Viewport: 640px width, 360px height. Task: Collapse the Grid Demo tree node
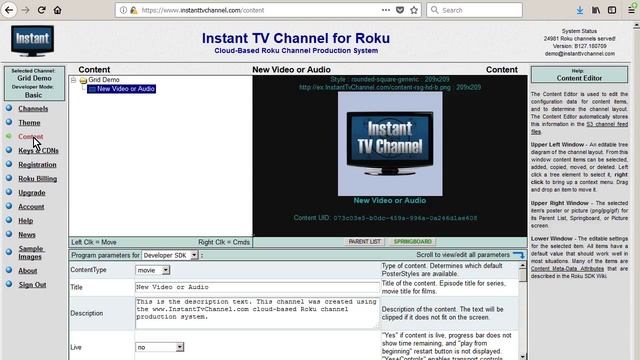[73, 80]
